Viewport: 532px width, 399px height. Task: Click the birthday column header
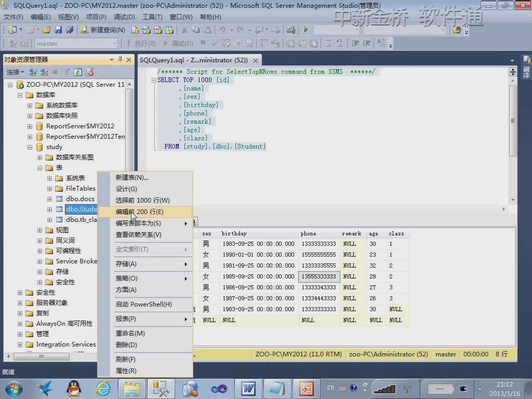pyautogui.click(x=260, y=233)
